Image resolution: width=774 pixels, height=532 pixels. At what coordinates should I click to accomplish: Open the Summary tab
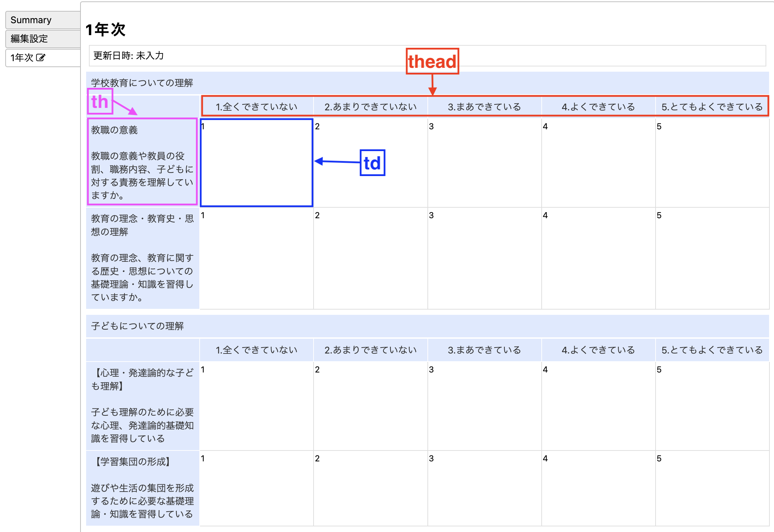tap(43, 20)
